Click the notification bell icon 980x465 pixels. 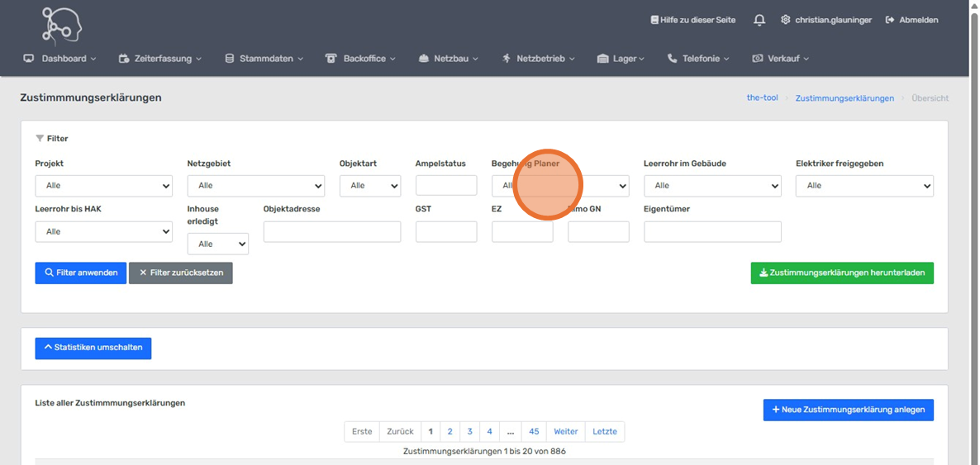click(759, 20)
